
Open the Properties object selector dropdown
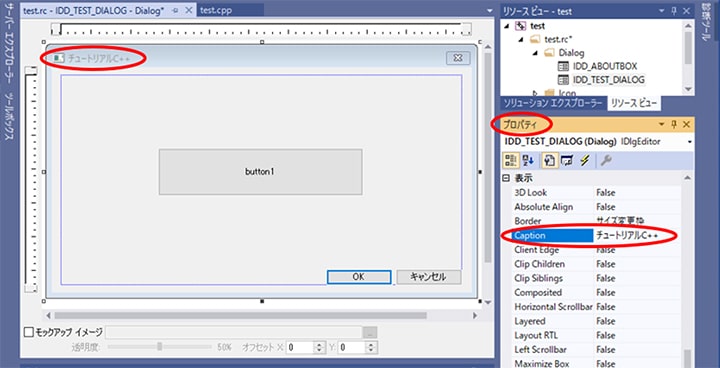pos(690,142)
